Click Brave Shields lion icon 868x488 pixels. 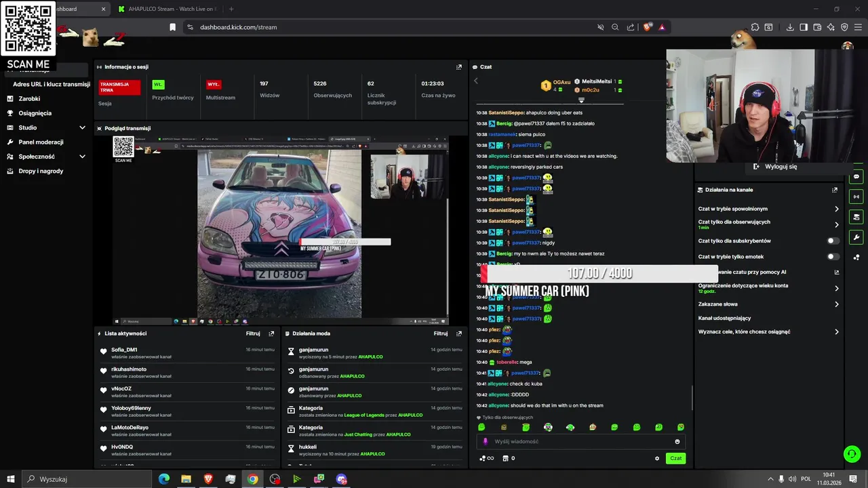click(647, 27)
